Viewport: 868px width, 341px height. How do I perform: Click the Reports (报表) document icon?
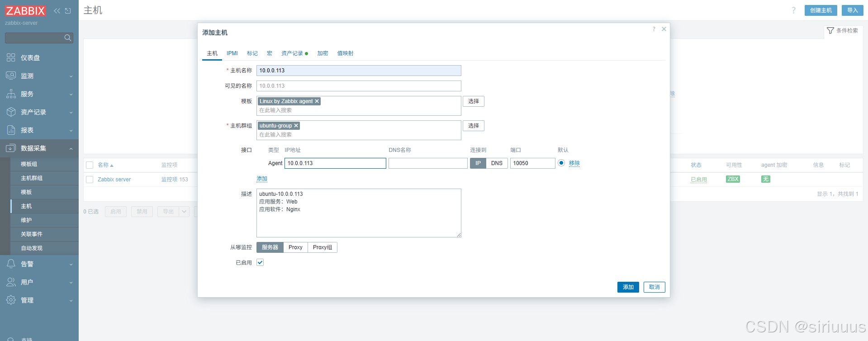pyautogui.click(x=11, y=130)
